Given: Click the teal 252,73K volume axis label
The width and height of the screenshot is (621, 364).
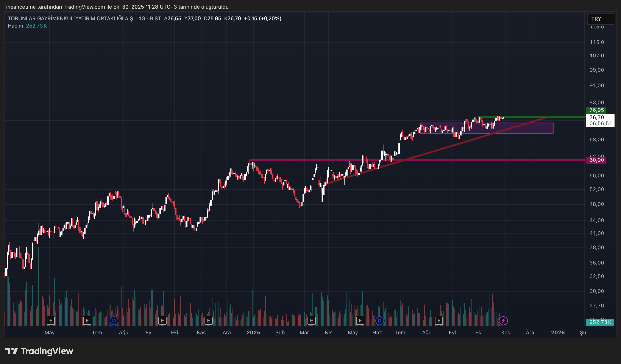Looking at the screenshot, I should coord(600,322).
